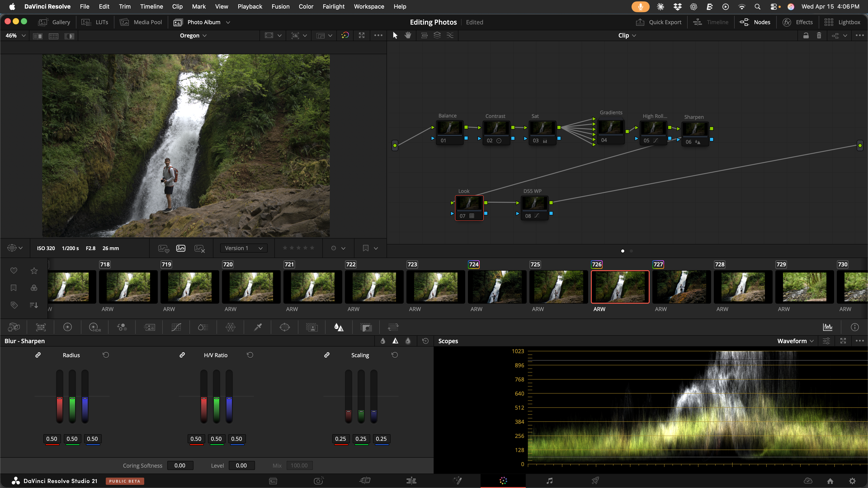Open the Lightbox view

(x=842, y=22)
